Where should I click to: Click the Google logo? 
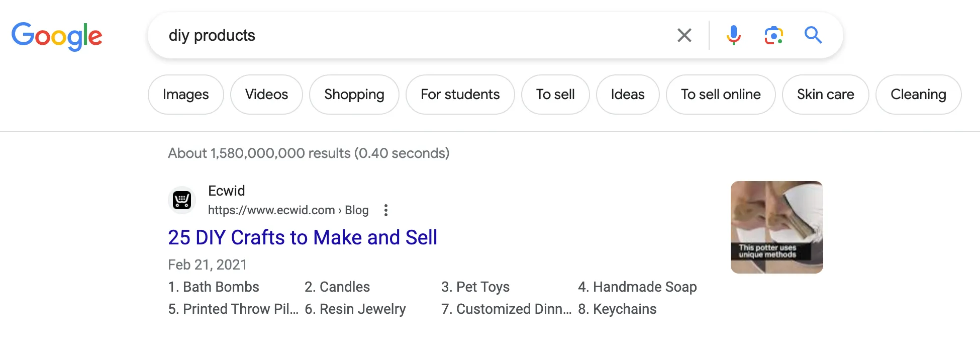click(x=57, y=36)
